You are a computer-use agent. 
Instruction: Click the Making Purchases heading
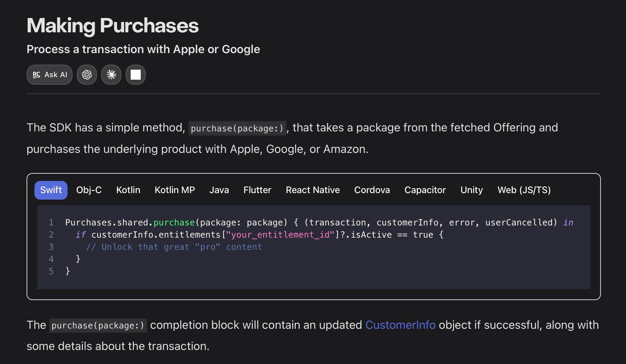[112, 26]
